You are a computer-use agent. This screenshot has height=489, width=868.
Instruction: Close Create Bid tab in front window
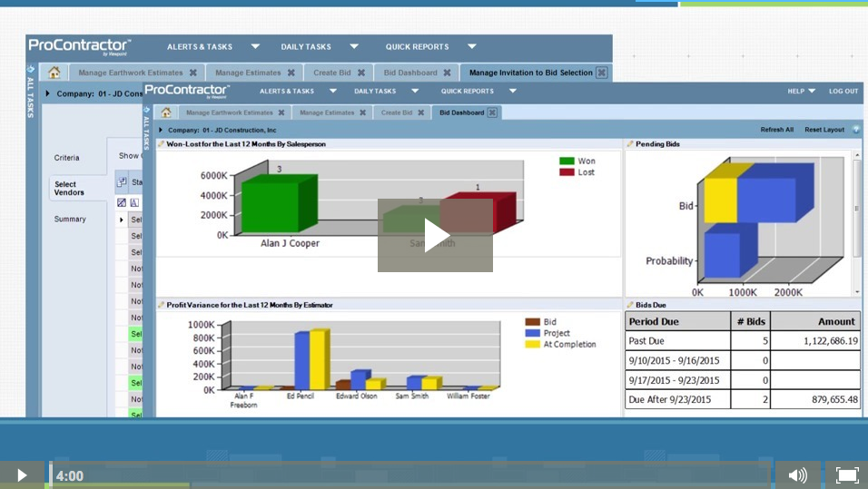(420, 112)
